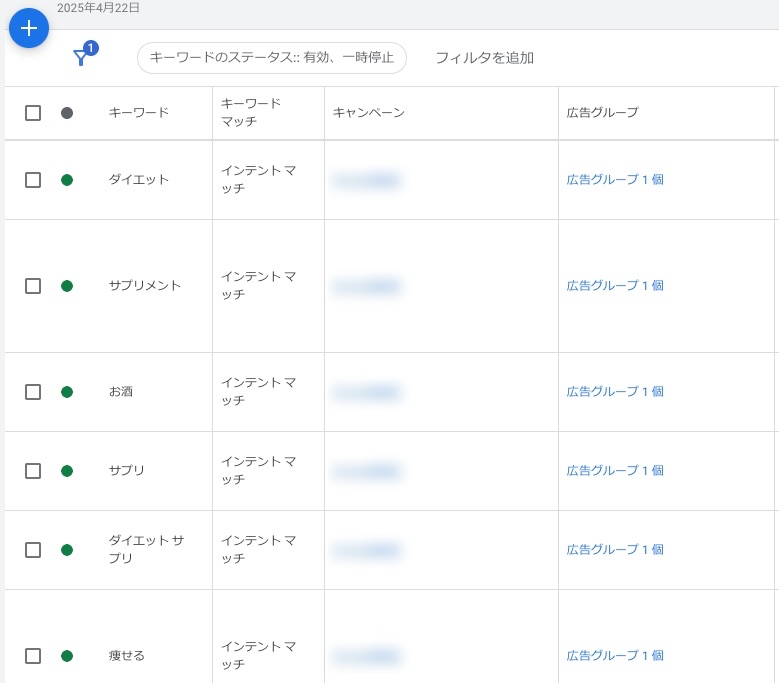Select the keyword お酒

(x=121, y=391)
